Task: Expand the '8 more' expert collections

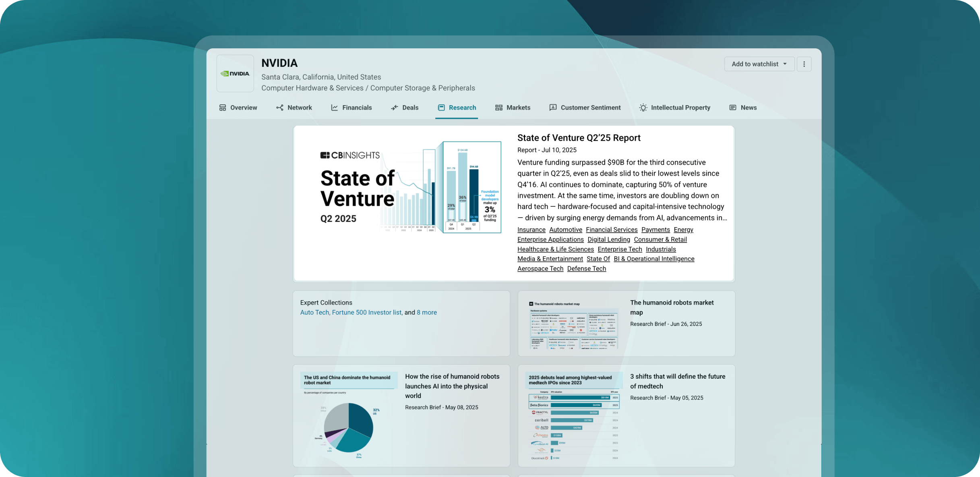Action: point(426,312)
